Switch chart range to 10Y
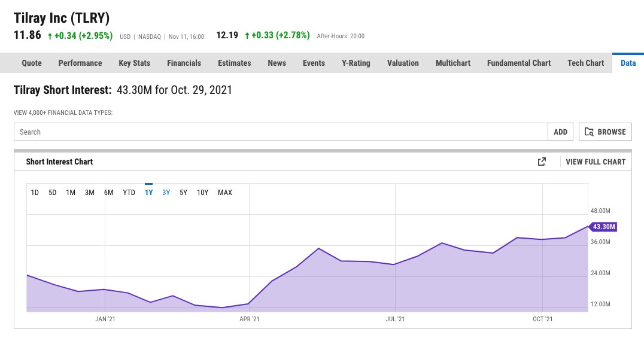Image resolution: width=644 pixels, height=338 pixels. 202,192
